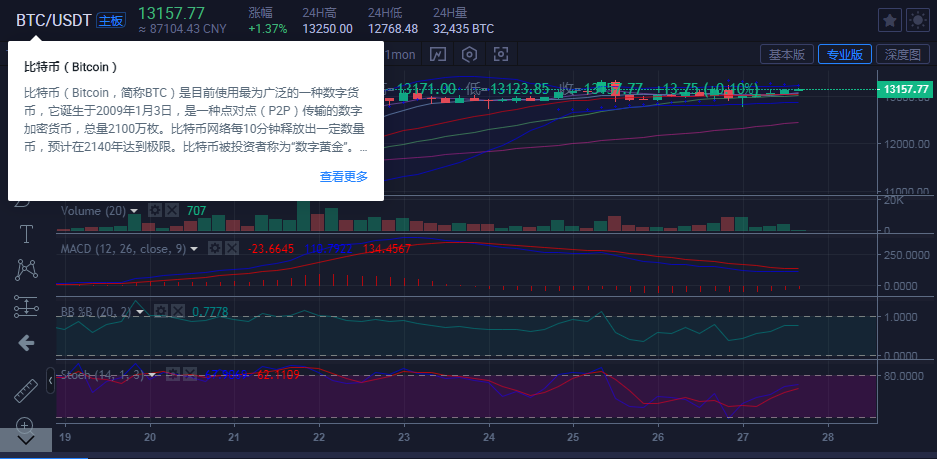The width and height of the screenshot is (937, 459).
Task: Switch to light theme with the sun icon
Action: point(917,20)
